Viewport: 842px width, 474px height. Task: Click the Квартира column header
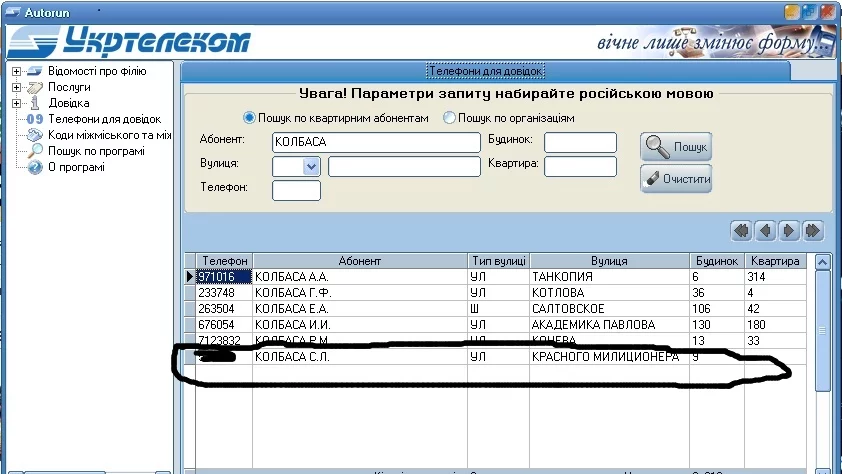click(x=775, y=261)
